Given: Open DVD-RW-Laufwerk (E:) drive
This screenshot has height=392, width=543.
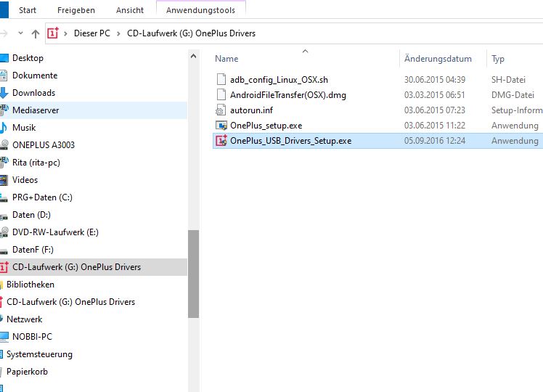Looking at the screenshot, I should coord(55,232).
